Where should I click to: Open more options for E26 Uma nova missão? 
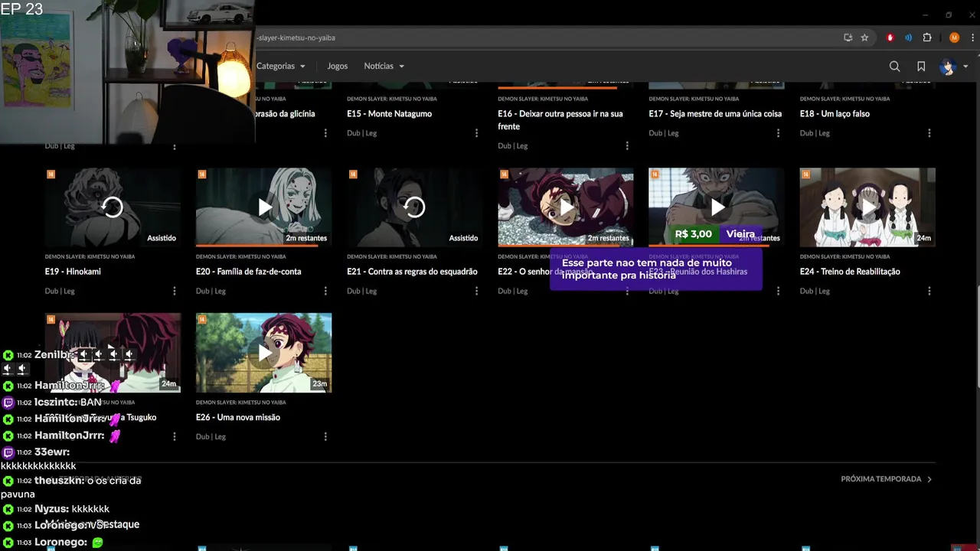coord(325,436)
